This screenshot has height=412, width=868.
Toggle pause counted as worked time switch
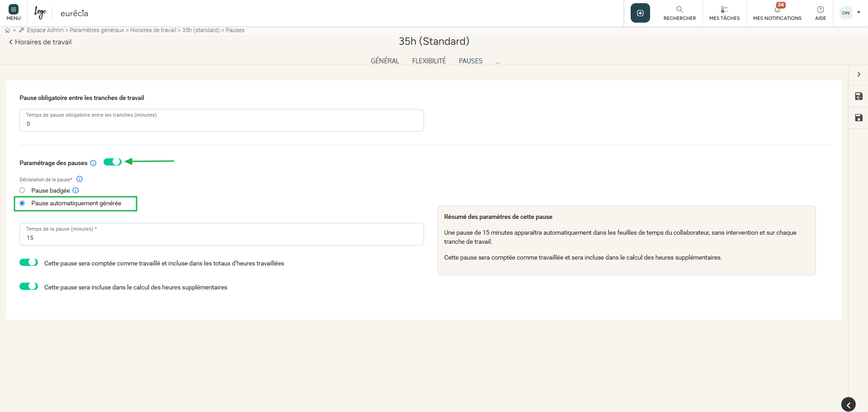(28, 262)
